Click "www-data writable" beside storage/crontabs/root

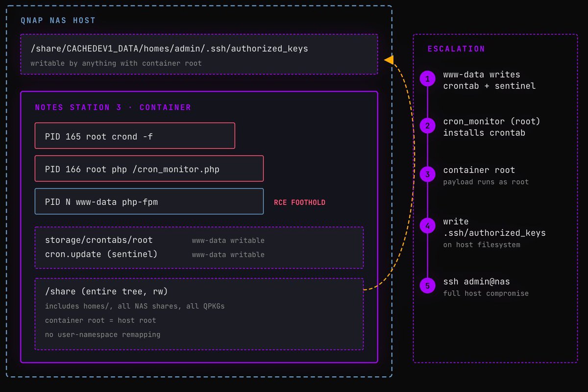228,241
